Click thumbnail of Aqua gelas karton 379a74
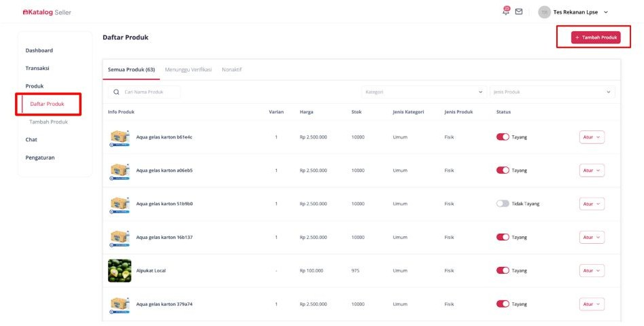The height and width of the screenshot is (326, 644). pyautogui.click(x=120, y=304)
